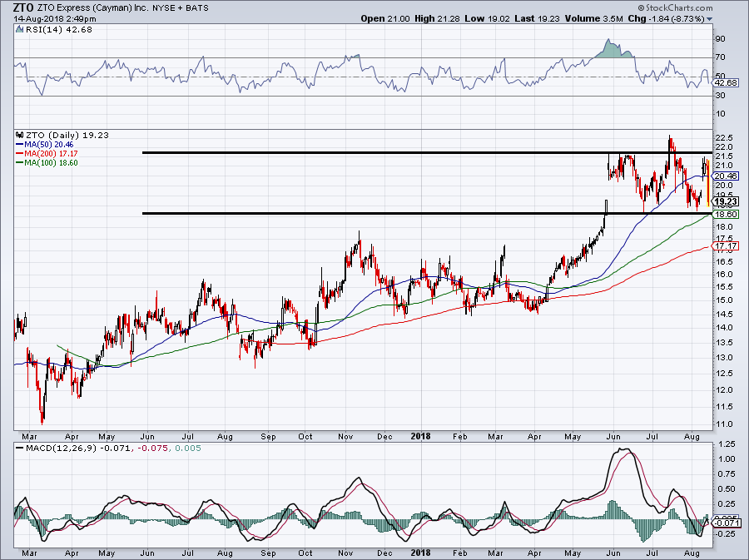Click the bold 19.23 last price tag
Viewport: 749px width, 560px height.
point(727,201)
